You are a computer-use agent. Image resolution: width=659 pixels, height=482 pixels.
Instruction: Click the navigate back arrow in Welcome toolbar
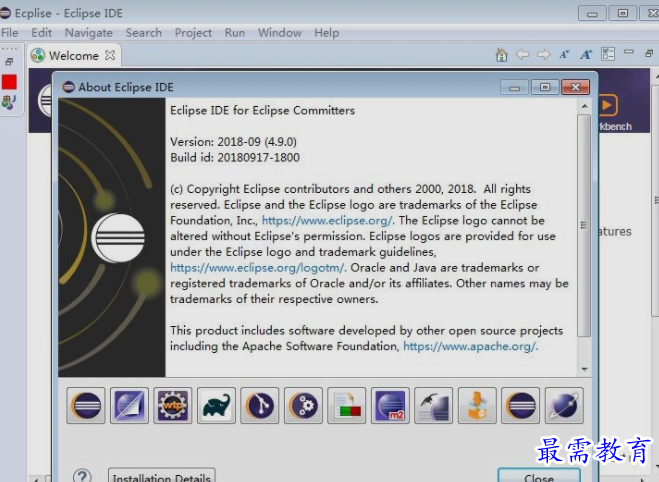[522, 55]
